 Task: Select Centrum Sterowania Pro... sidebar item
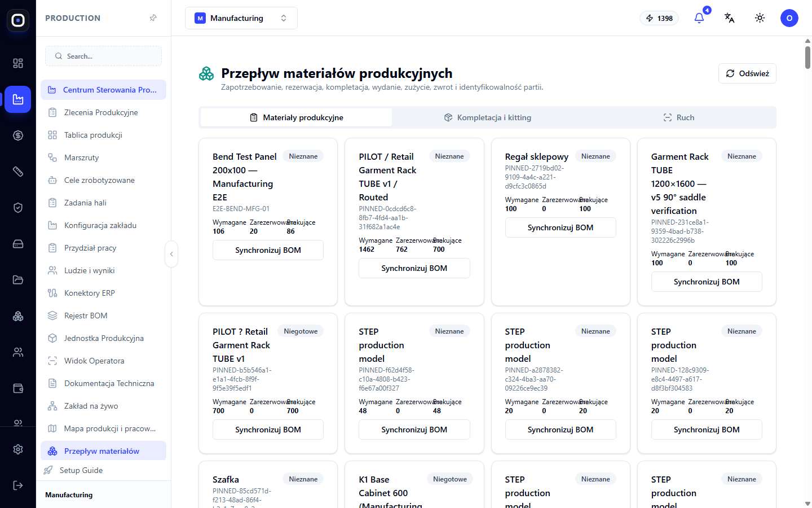point(103,90)
